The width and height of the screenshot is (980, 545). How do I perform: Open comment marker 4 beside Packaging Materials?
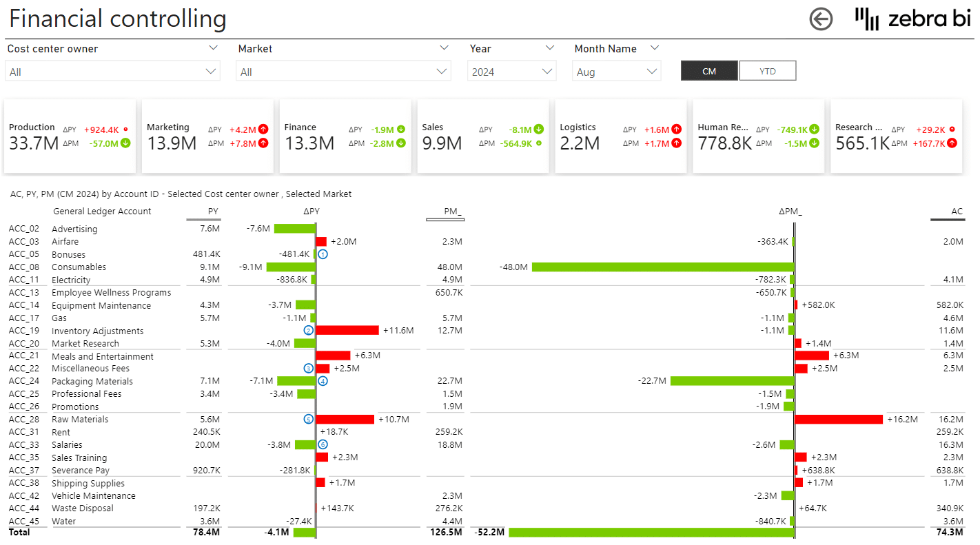pyautogui.click(x=322, y=380)
